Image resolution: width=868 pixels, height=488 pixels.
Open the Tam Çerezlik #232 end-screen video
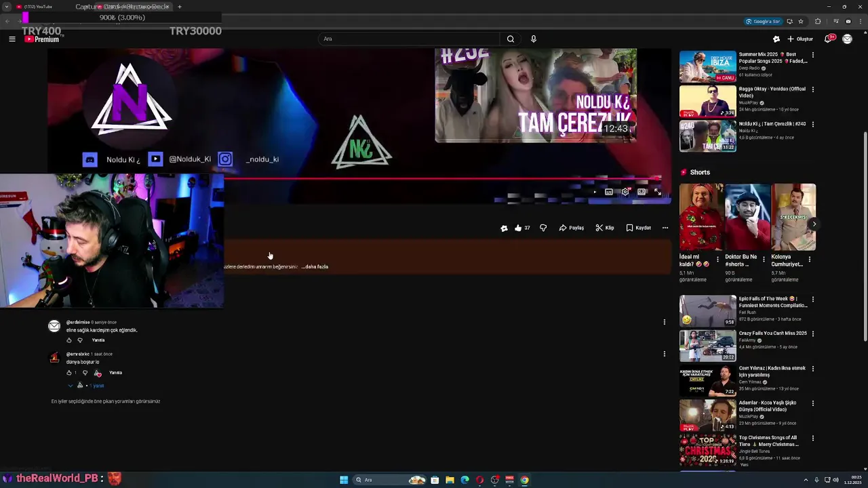(536, 96)
